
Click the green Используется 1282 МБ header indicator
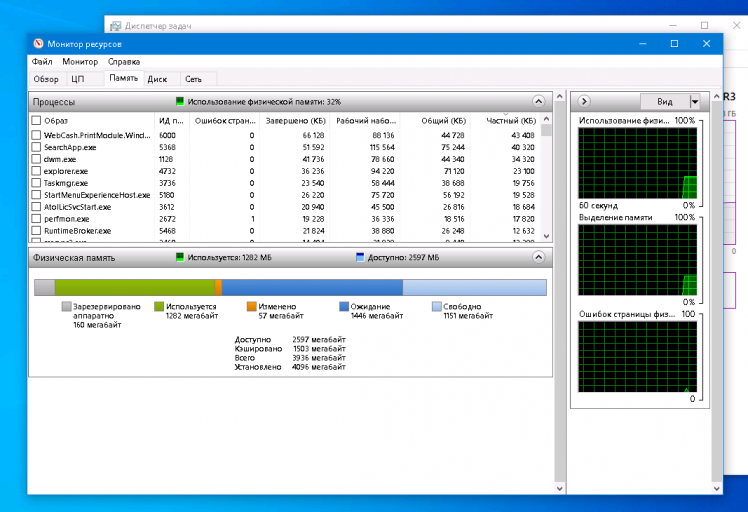180,257
